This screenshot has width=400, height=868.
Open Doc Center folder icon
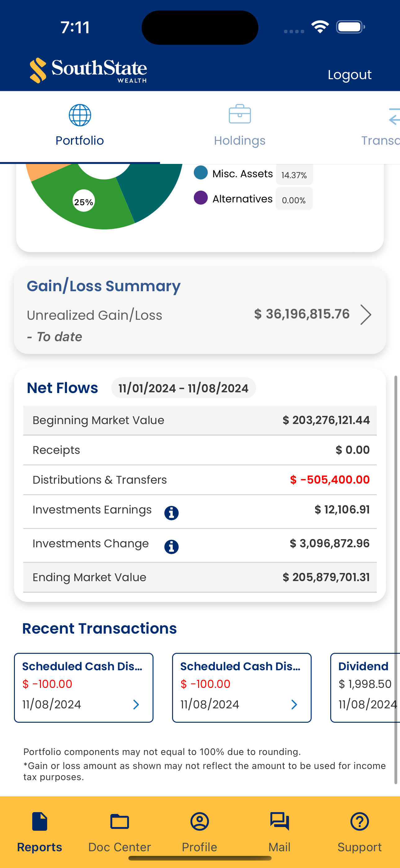click(119, 821)
